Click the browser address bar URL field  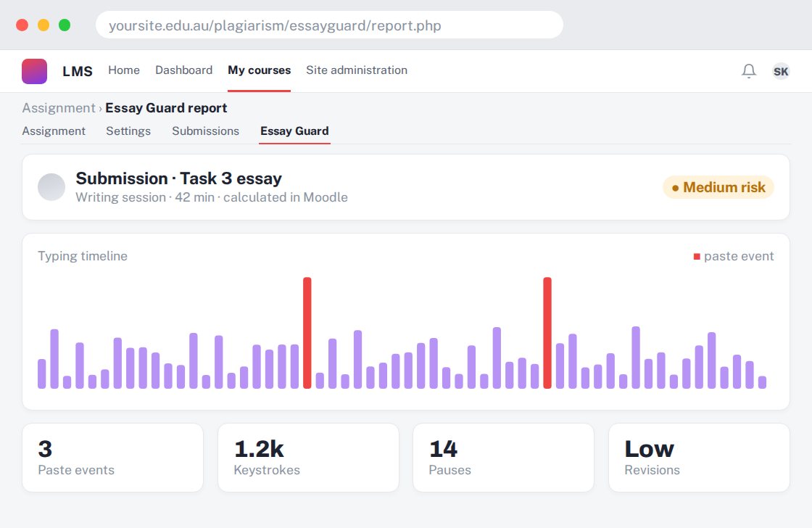[x=329, y=25]
